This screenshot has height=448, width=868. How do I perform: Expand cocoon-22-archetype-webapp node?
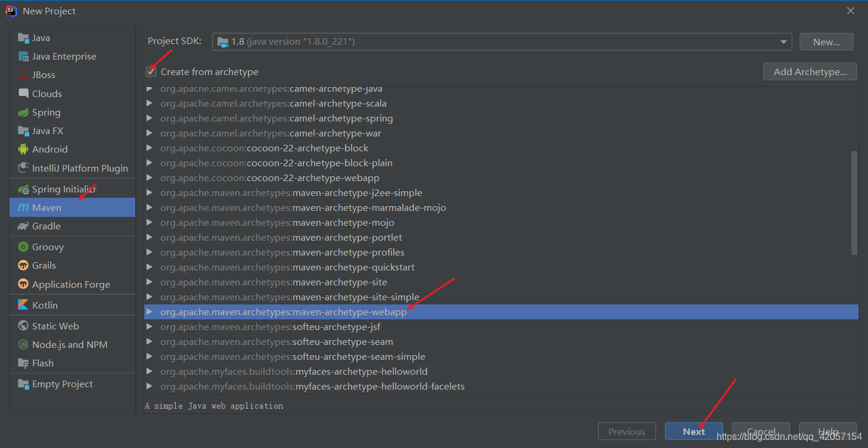(150, 178)
